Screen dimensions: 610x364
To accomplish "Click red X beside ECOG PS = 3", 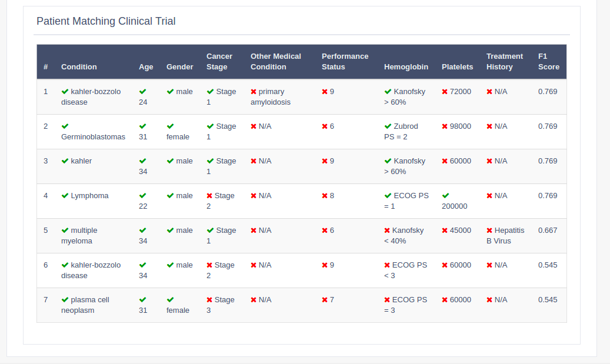I will (387, 300).
